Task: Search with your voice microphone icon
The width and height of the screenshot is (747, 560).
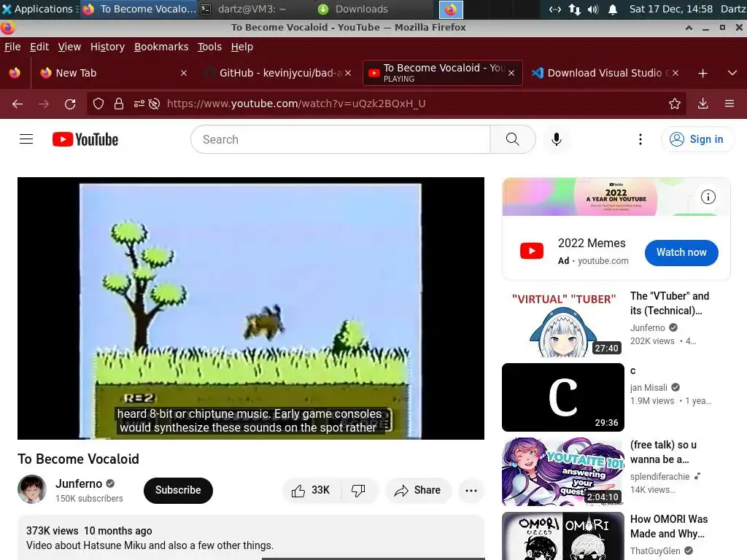Action: pos(556,139)
